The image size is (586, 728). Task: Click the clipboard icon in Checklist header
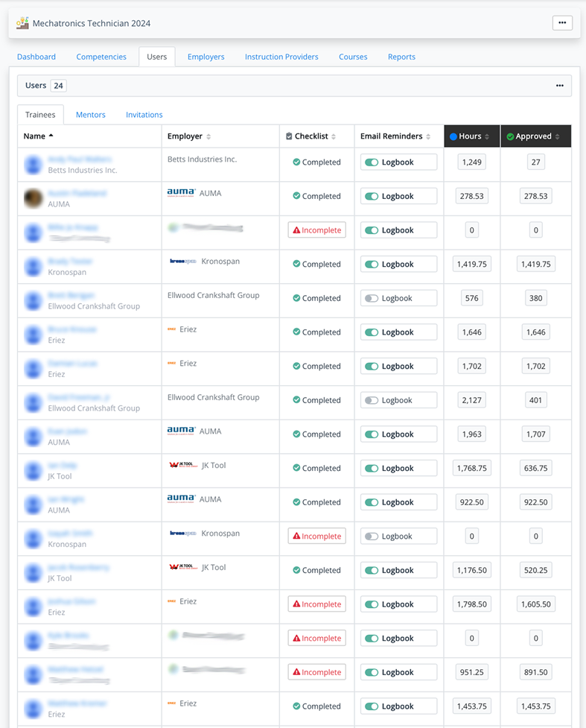pyautogui.click(x=289, y=136)
